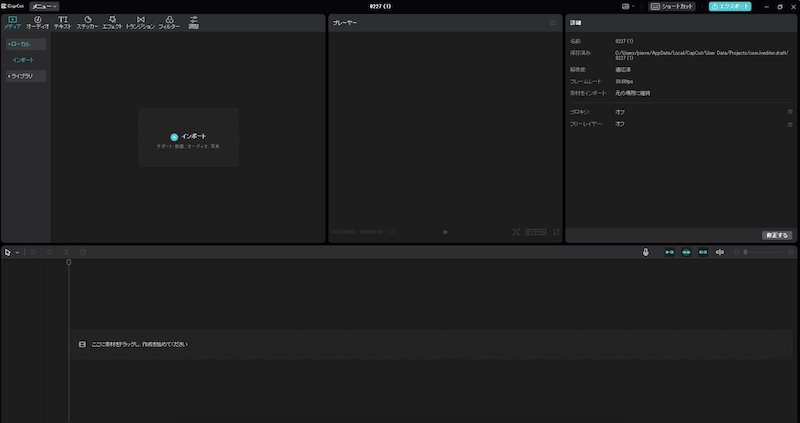This screenshot has height=423, width=800.
Task: Open the layout switch dropdown
Action: (x=628, y=7)
